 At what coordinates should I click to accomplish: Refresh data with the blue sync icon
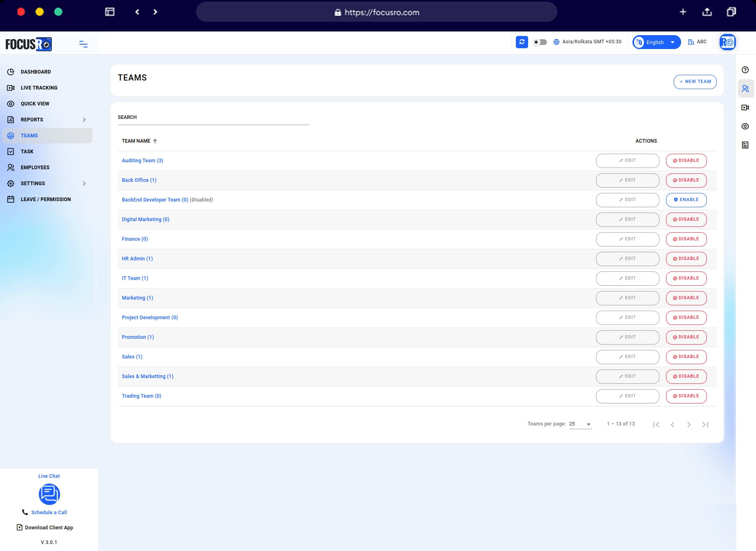[522, 42]
